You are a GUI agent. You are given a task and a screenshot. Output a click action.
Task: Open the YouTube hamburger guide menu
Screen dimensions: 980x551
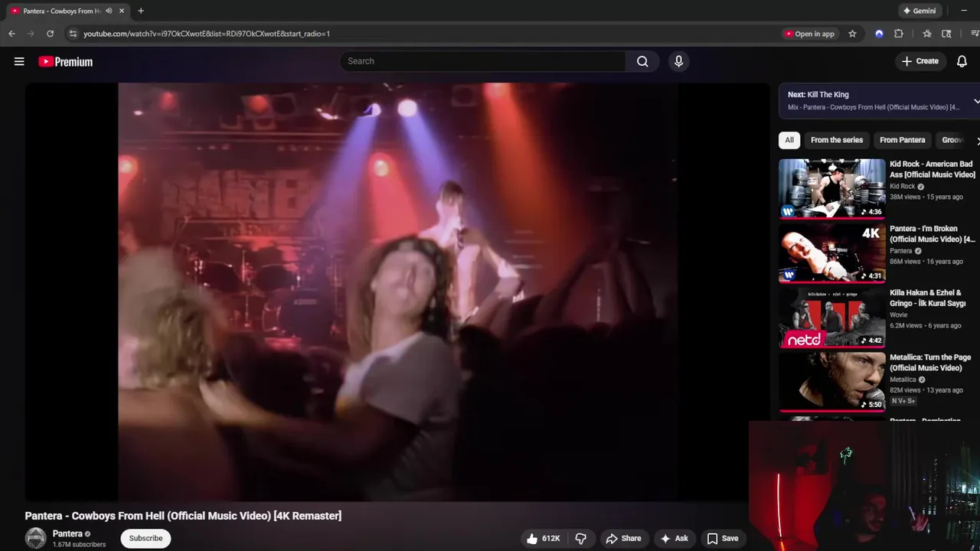[x=19, y=62]
